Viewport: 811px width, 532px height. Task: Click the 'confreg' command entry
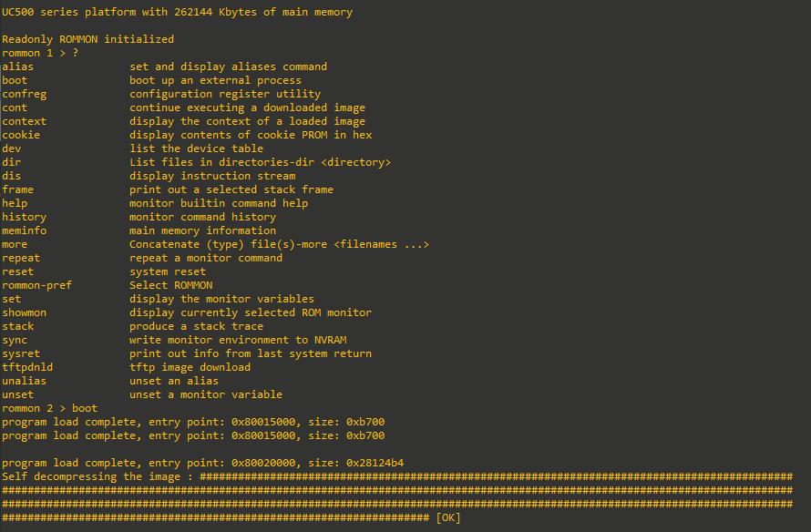tap(25, 94)
